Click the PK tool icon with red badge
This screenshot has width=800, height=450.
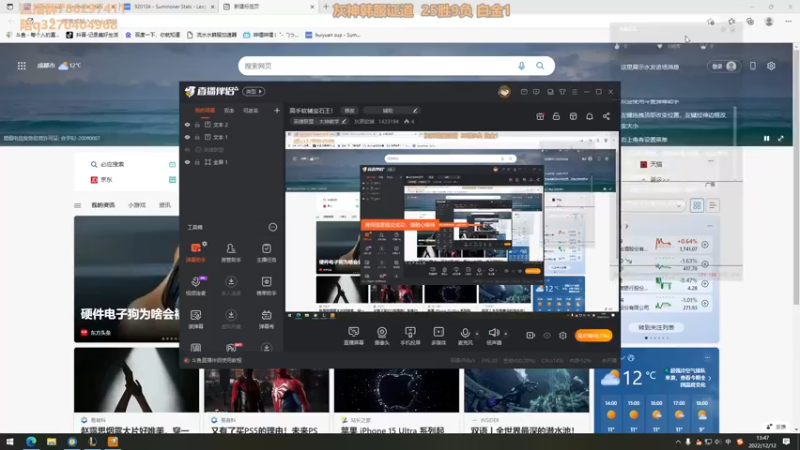point(231,347)
